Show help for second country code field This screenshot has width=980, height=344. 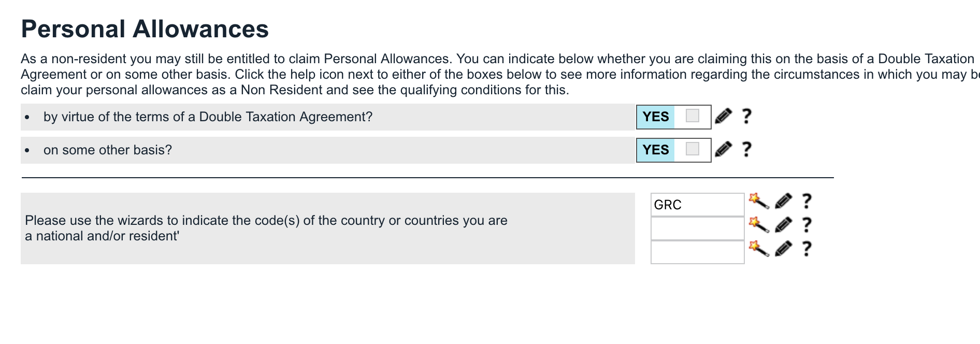[x=806, y=225]
